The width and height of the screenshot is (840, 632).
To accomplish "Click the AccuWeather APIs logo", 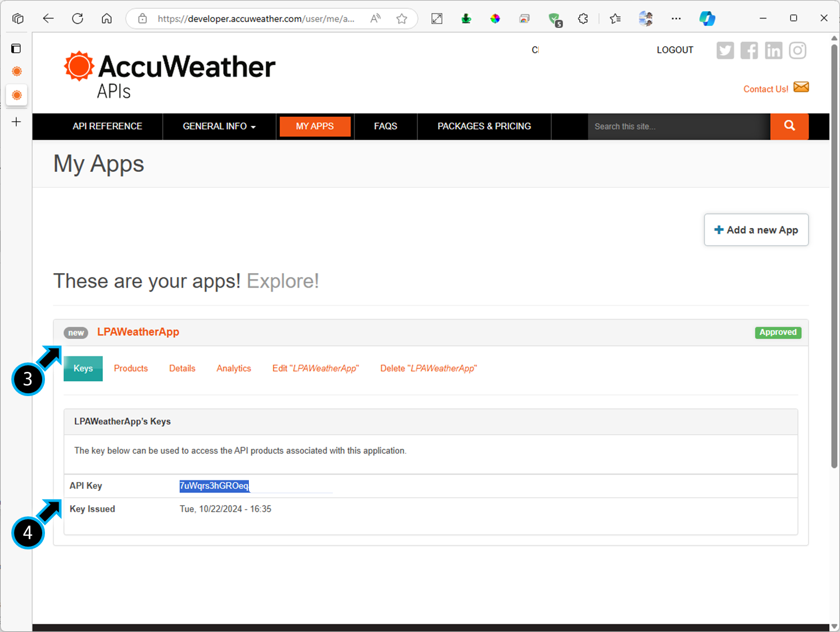I will click(169, 75).
